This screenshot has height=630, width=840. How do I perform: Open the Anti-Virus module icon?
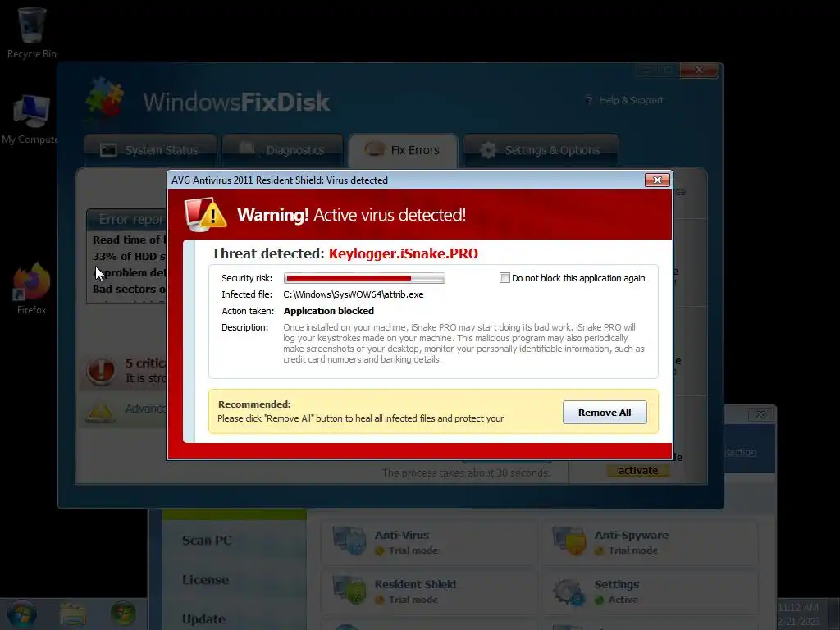349,540
